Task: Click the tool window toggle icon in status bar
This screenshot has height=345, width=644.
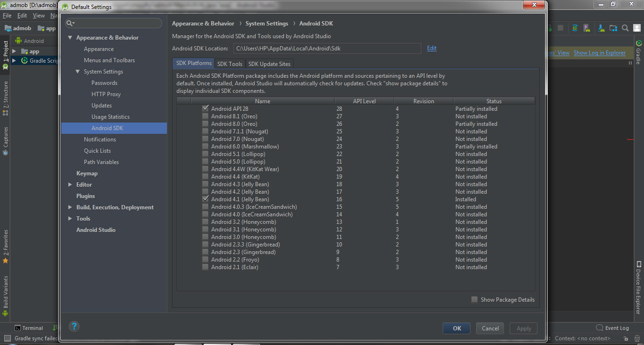Action: (x=8, y=338)
